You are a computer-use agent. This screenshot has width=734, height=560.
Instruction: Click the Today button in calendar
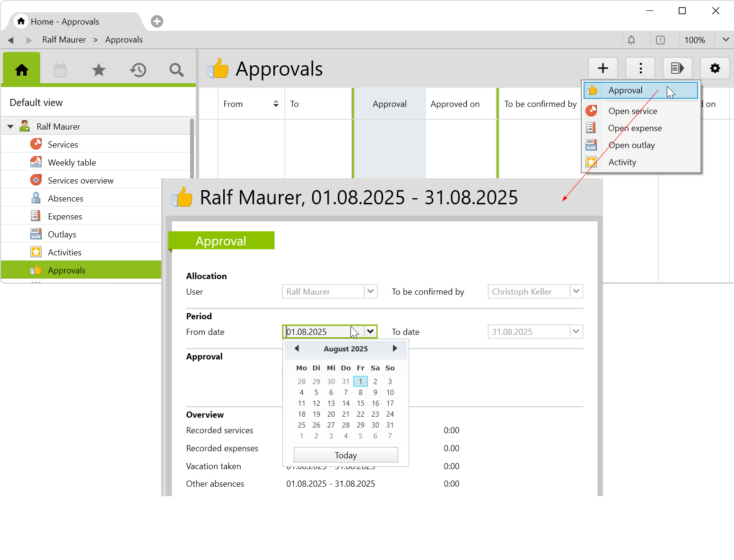pyautogui.click(x=346, y=455)
